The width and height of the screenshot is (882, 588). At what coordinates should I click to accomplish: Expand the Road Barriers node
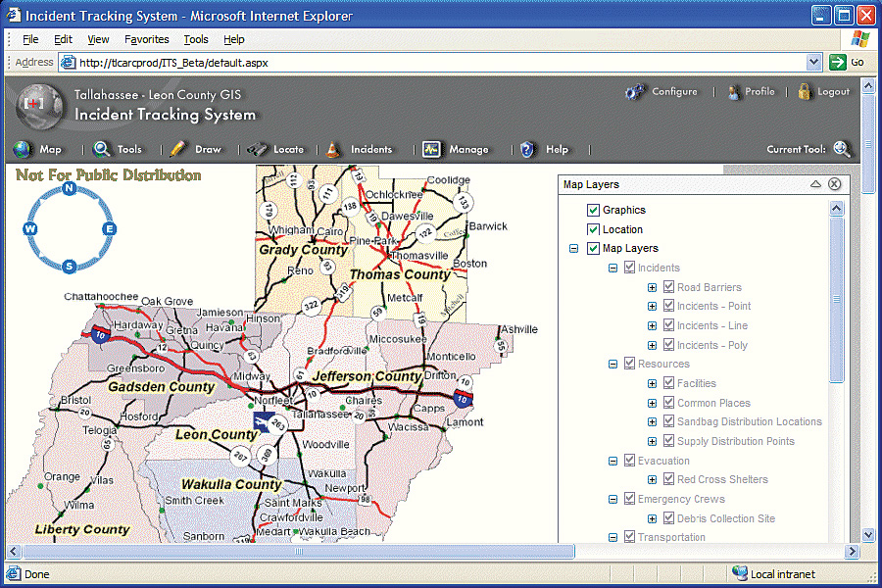click(652, 287)
